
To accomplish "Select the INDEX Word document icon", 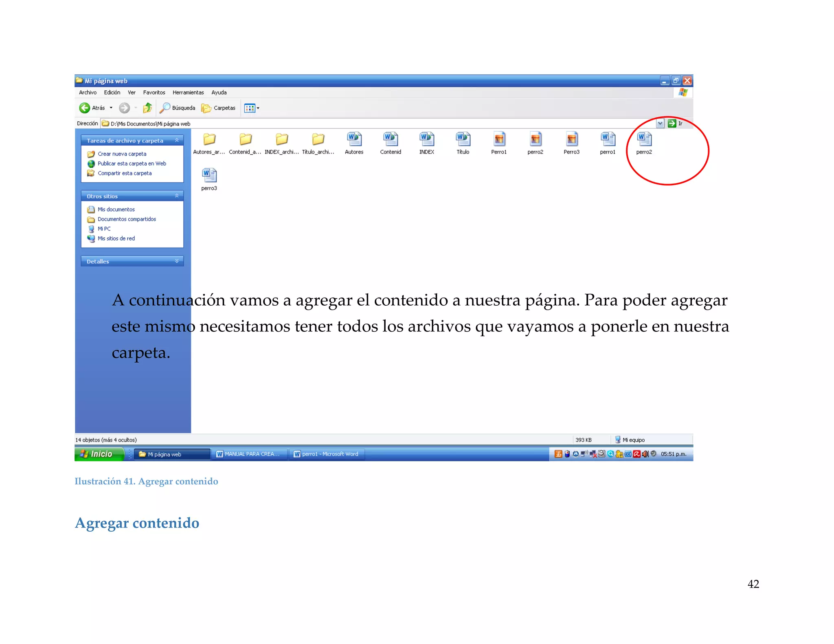I will pos(426,140).
